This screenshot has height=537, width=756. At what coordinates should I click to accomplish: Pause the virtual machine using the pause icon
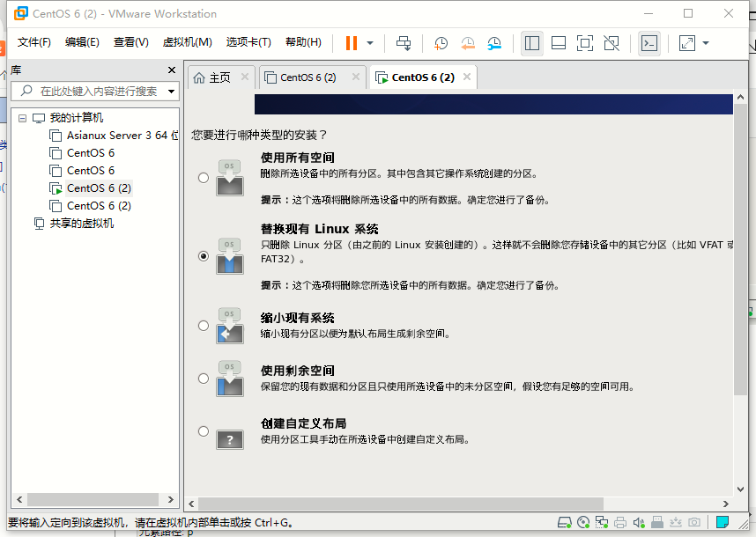pos(352,43)
